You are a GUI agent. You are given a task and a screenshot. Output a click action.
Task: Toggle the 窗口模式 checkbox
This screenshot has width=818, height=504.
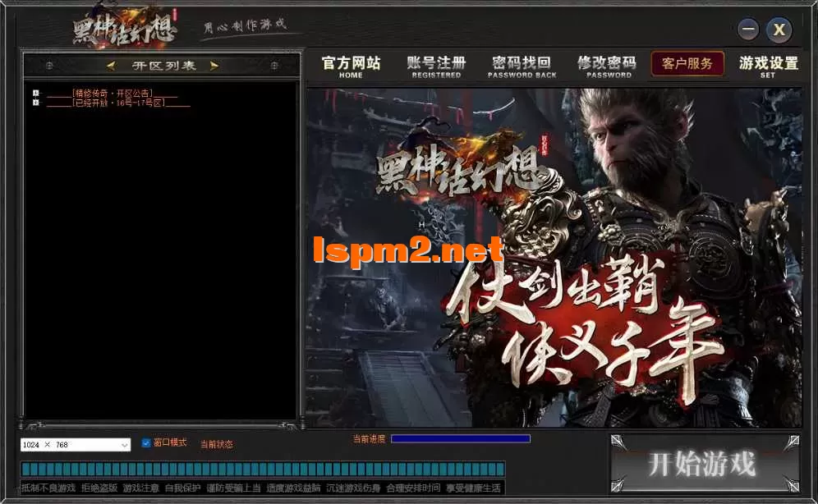(146, 443)
